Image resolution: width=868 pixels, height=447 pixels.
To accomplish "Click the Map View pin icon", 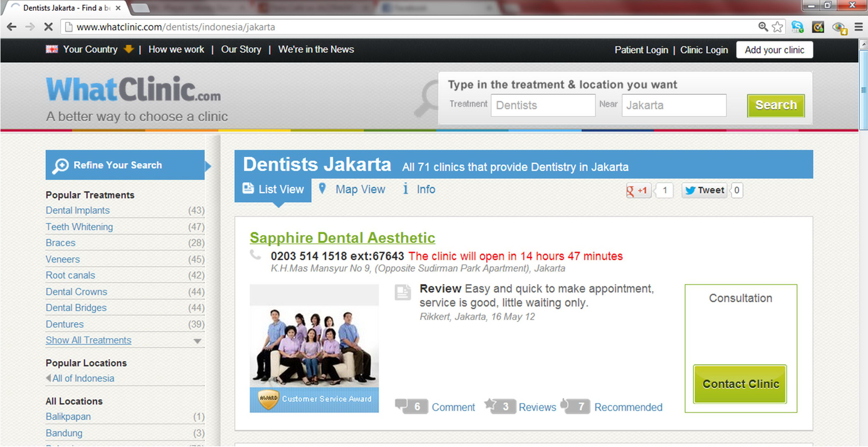I will tap(322, 188).
